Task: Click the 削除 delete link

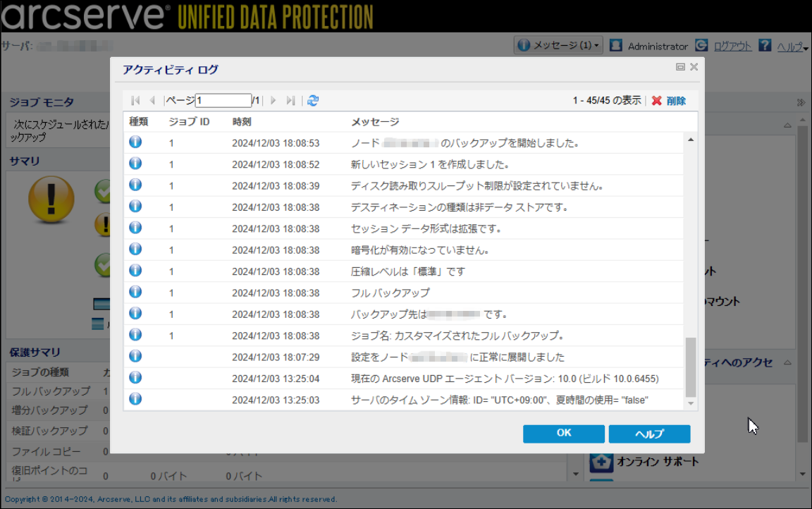Action: (x=676, y=101)
